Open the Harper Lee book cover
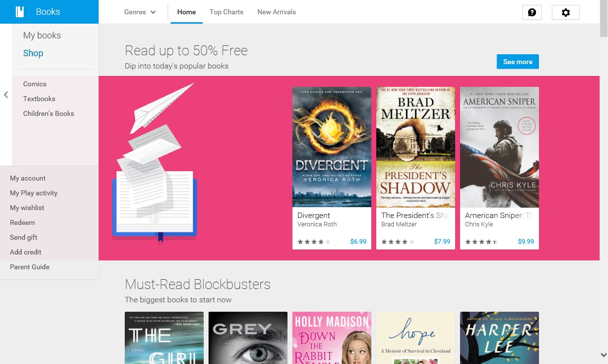This screenshot has width=608, height=364. click(x=500, y=338)
